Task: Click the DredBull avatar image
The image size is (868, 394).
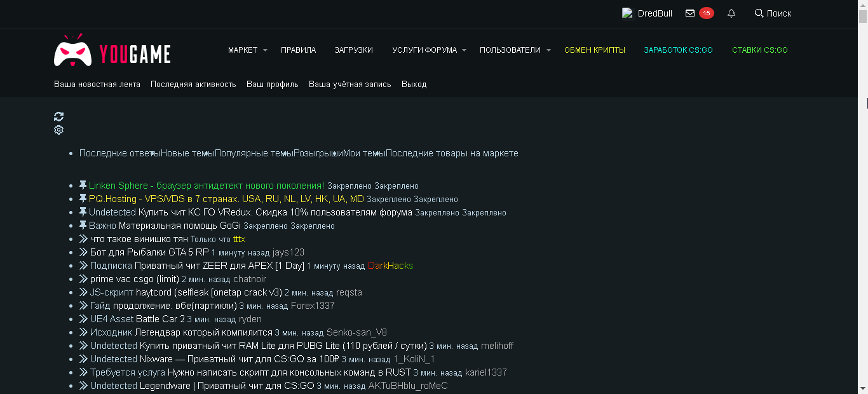Action: [x=628, y=13]
